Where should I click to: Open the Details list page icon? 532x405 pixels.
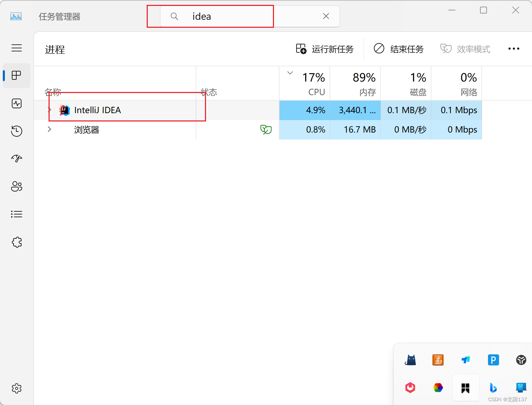[x=17, y=214]
